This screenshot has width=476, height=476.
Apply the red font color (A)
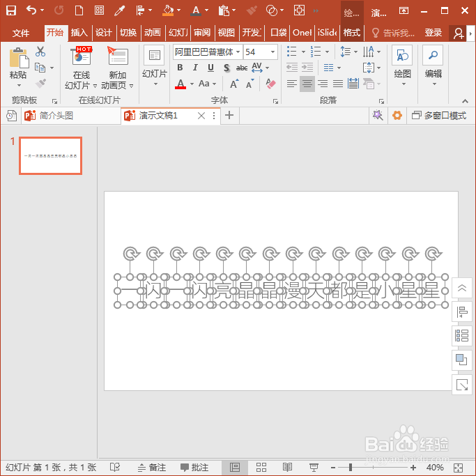coord(181,84)
